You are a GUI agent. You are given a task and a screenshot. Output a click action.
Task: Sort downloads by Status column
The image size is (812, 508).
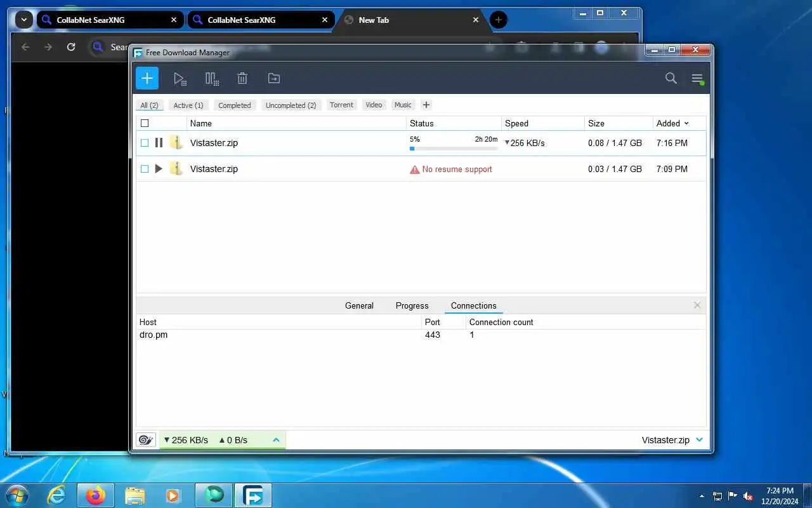(x=454, y=123)
